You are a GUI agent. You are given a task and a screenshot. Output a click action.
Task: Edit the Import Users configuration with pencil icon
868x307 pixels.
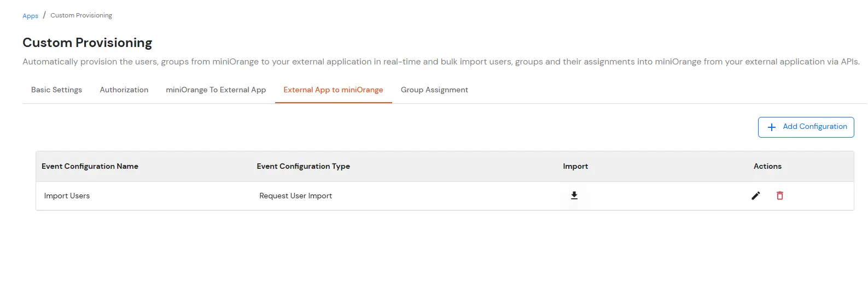pos(756,196)
